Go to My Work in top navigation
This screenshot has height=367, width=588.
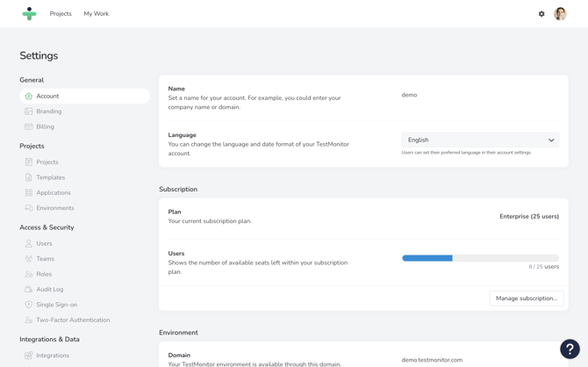(x=97, y=14)
